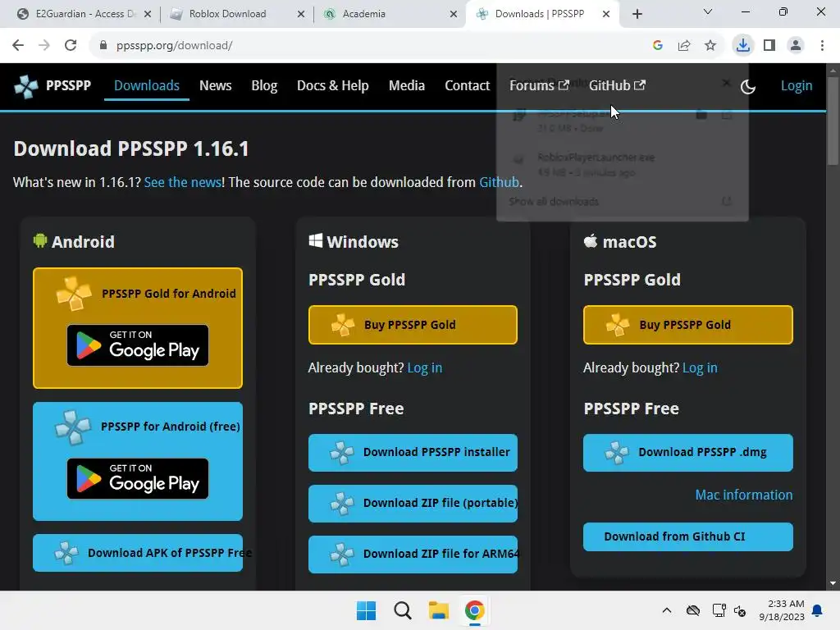Image resolution: width=840 pixels, height=630 pixels.
Task: Click Log in link under macOS
Action: point(700,368)
